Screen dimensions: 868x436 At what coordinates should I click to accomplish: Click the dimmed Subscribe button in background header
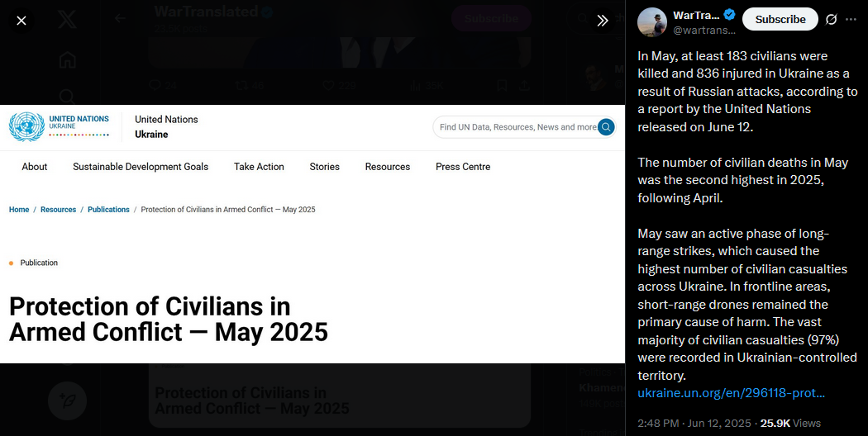pos(491,18)
